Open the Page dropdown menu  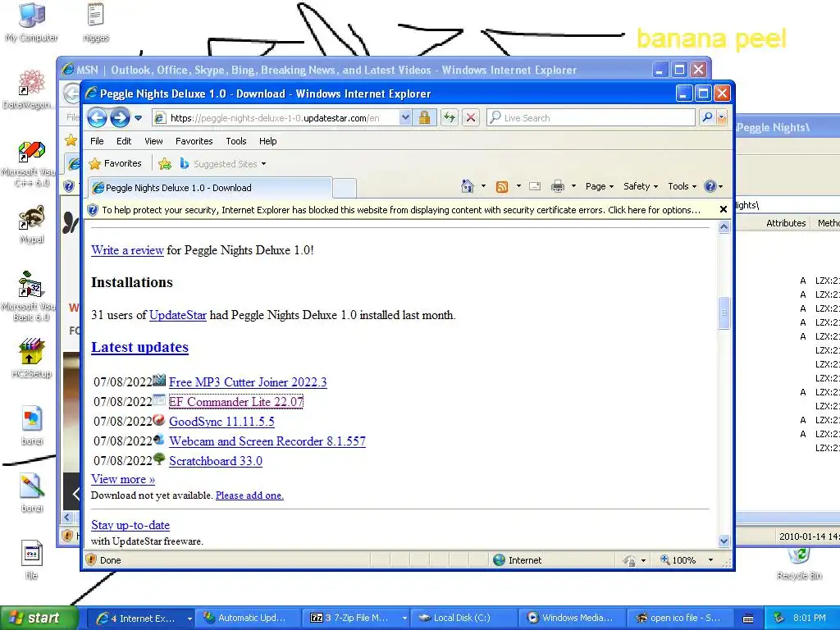click(599, 186)
